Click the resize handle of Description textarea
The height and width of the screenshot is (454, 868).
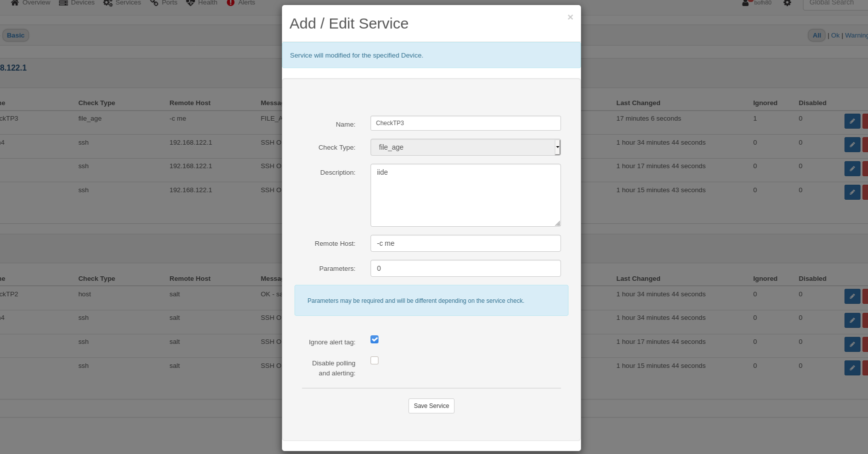click(x=557, y=223)
